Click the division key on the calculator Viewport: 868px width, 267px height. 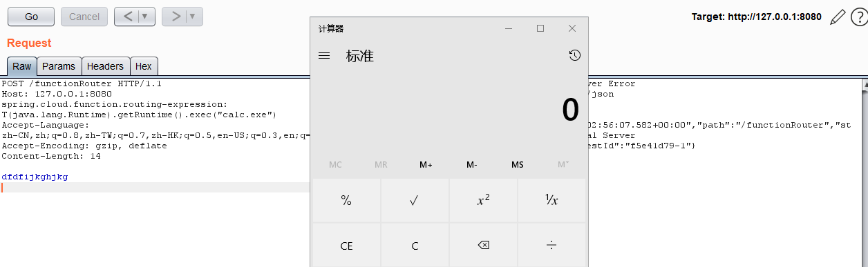tap(551, 245)
